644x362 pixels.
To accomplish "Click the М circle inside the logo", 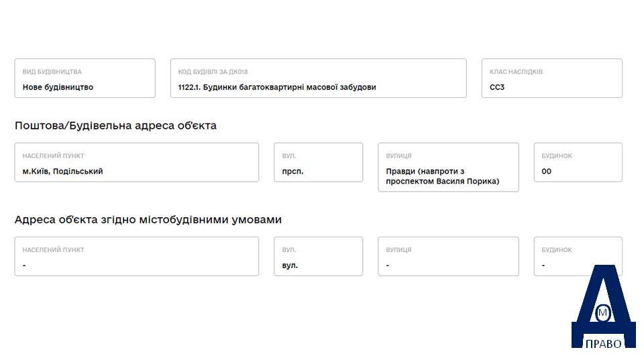I will click(x=603, y=313).
